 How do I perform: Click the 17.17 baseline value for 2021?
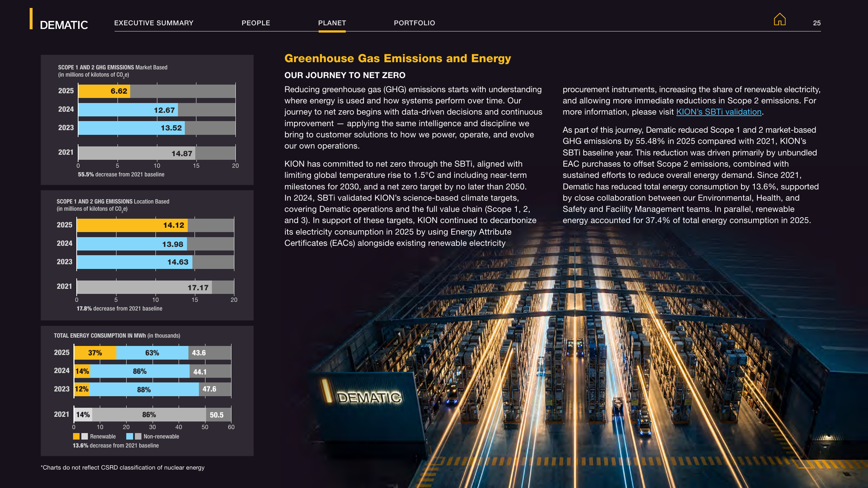pos(198,287)
